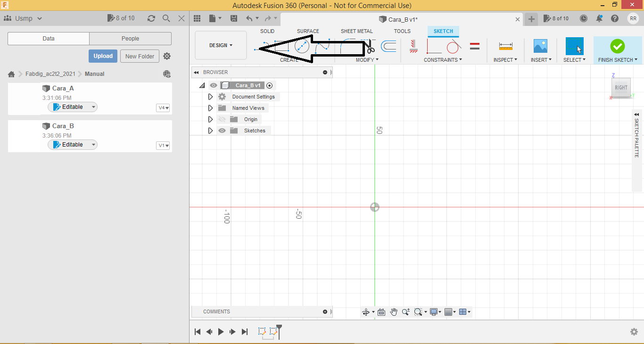
Task: Click the New Folder button
Action: click(x=140, y=56)
